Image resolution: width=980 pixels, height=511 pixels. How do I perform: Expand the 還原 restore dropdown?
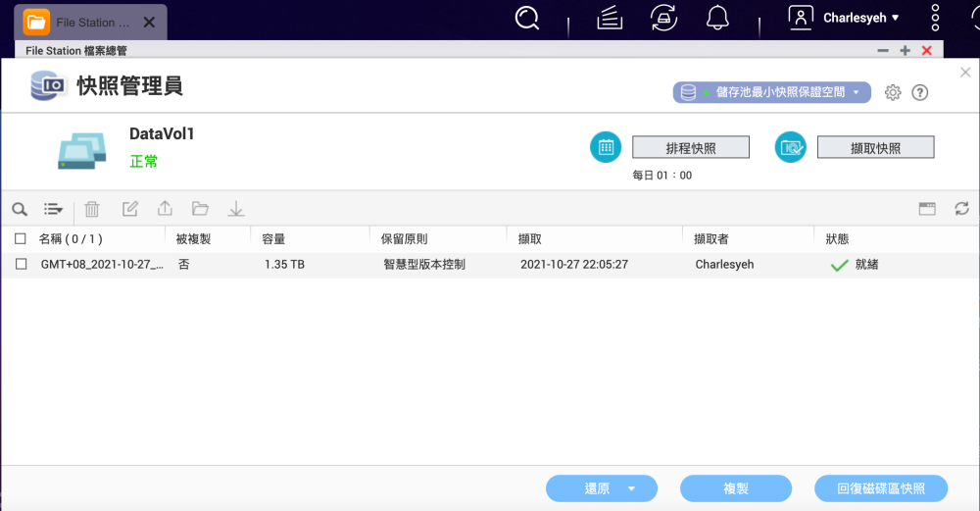pos(631,488)
